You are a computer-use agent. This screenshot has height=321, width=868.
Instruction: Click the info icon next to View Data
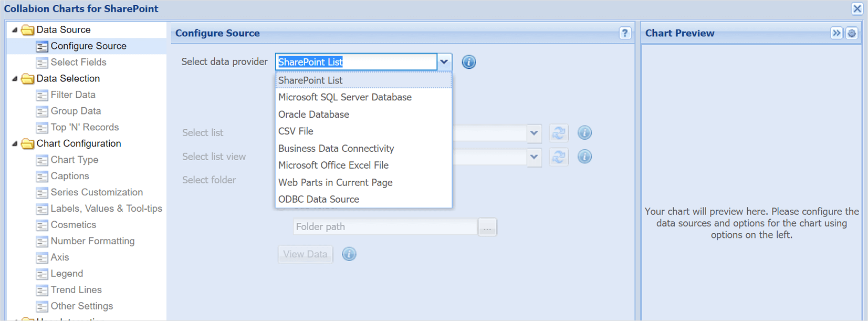pyautogui.click(x=349, y=254)
